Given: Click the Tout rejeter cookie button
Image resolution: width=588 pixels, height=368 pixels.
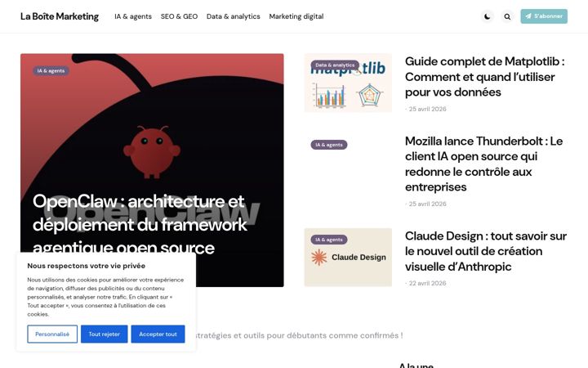Looking at the screenshot, I should point(105,334).
